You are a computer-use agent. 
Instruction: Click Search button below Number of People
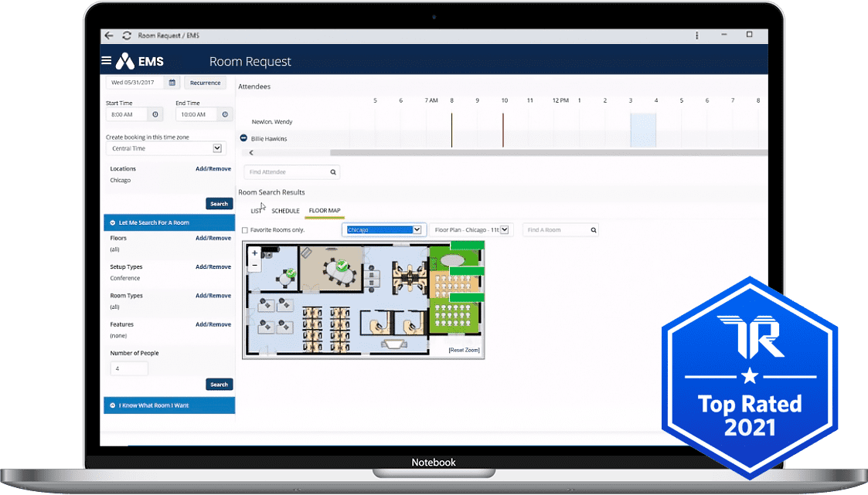point(220,385)
